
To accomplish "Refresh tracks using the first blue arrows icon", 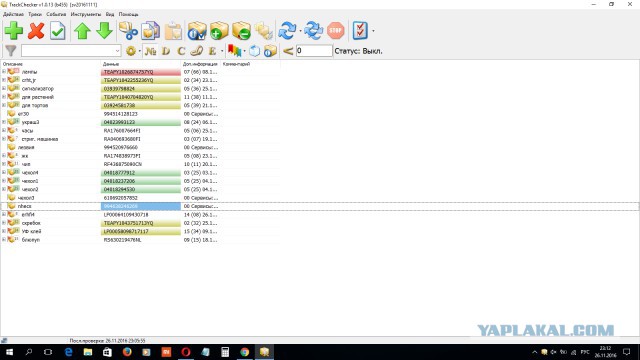I will (287, 31).
